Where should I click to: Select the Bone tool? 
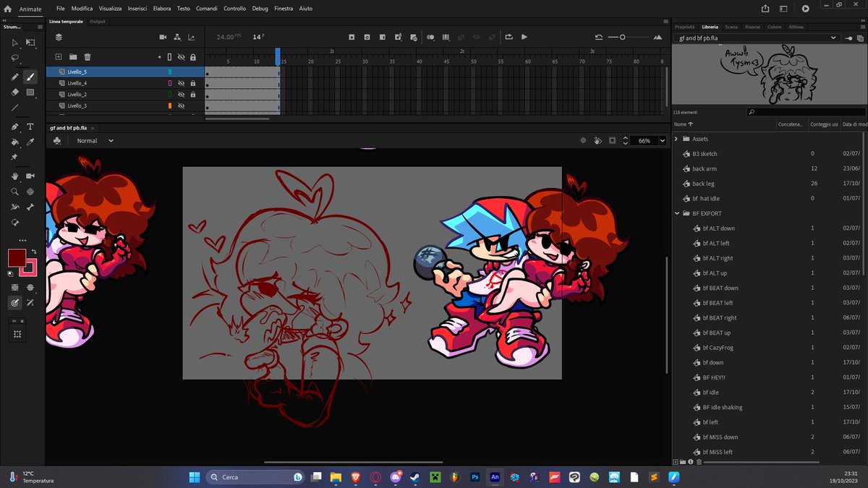(30, 207)
